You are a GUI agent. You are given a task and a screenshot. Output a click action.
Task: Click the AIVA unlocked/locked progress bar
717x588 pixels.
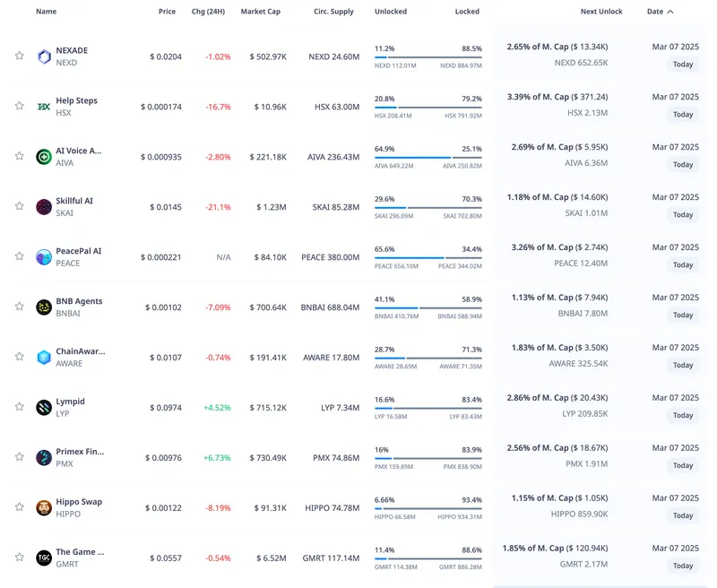point(428,158)
